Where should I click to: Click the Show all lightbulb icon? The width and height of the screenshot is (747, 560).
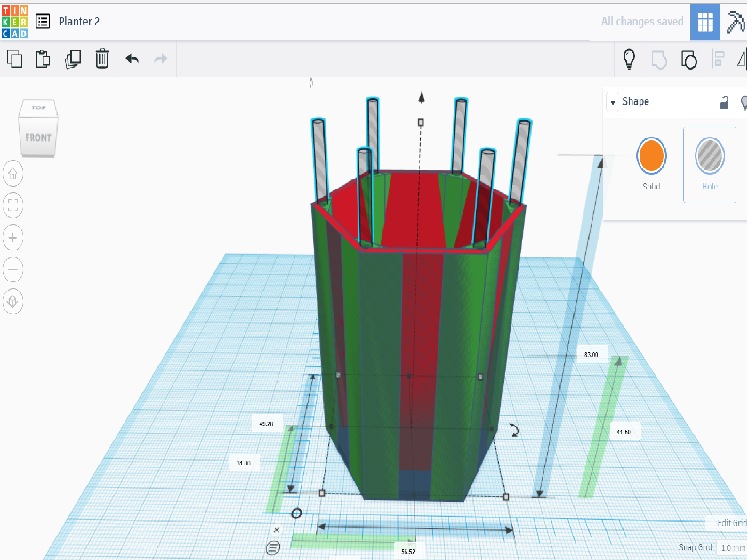[x=629, y=59]
